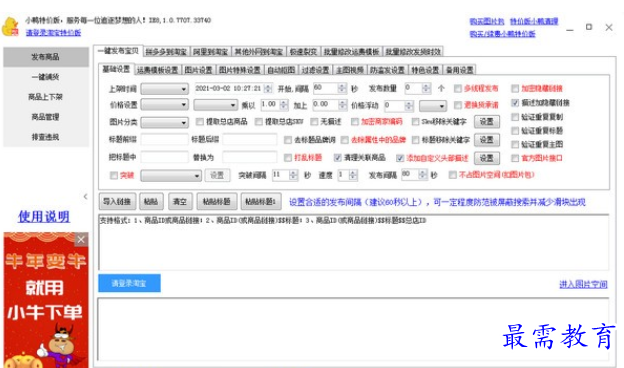Switch to the 批量修改运费模板 tab

(x=351, y=52)
